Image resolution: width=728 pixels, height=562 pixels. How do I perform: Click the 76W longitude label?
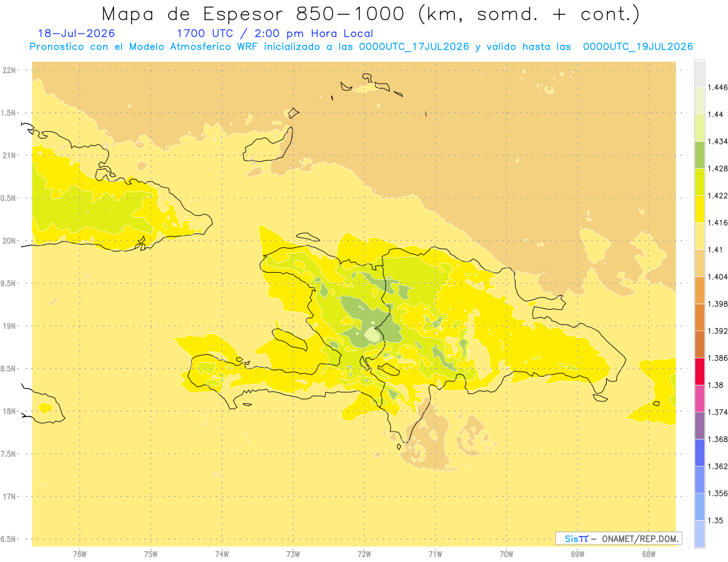coord(79,554)
